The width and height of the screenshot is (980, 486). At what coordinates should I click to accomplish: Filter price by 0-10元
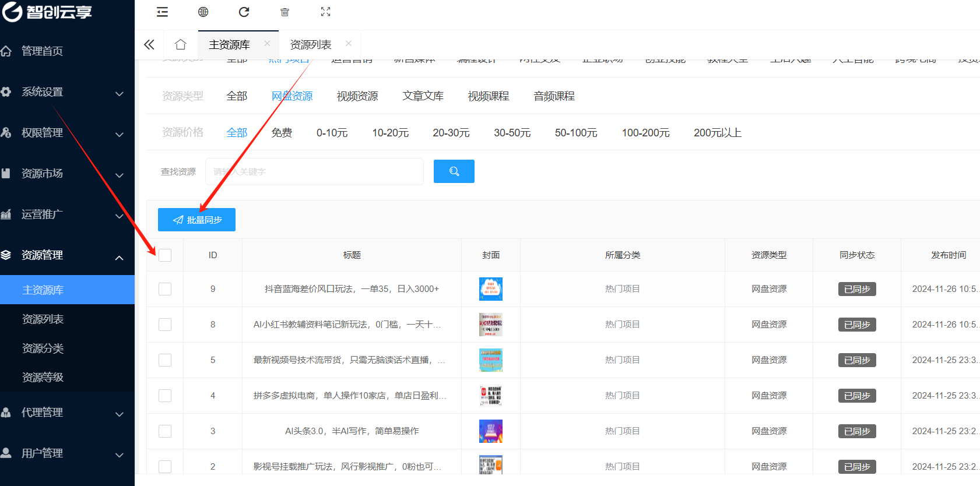click(332, 133)
